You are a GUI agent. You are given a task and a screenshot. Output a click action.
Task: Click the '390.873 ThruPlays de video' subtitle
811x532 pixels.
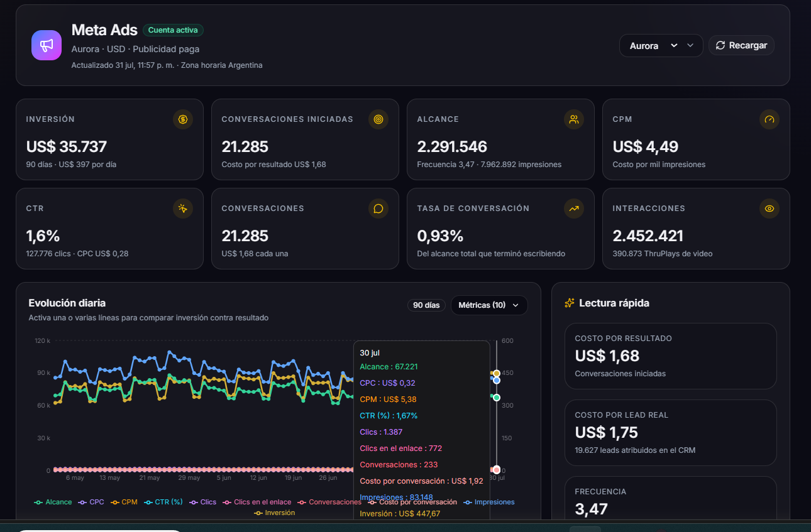pos(663,254)
